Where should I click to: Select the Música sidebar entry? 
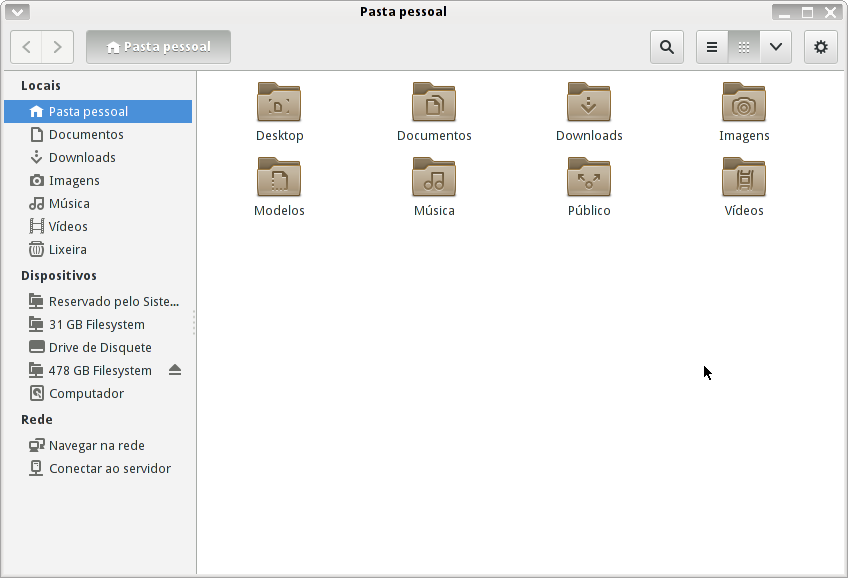pyautogui.click(x=74, y=203)
